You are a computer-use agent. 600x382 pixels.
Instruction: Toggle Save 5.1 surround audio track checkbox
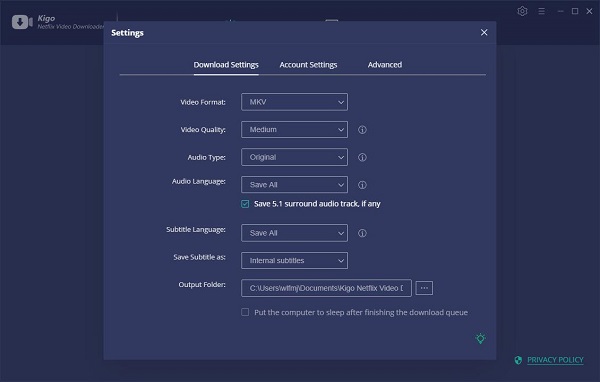click(x=245, y=204)
